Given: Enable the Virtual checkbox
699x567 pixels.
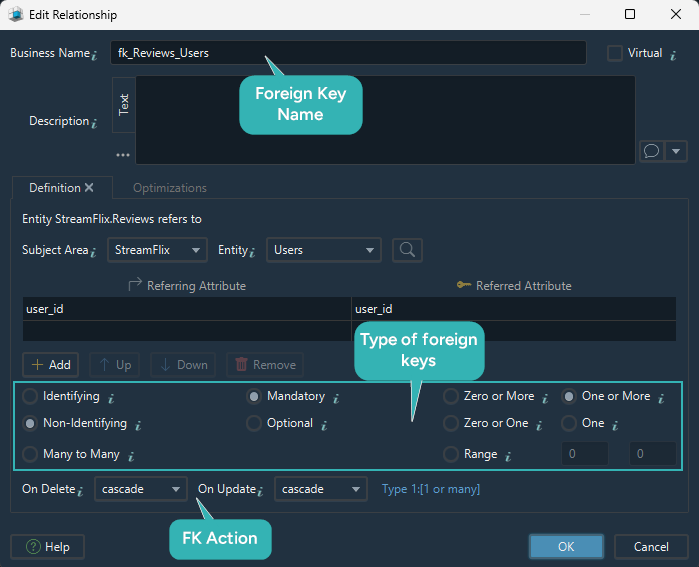Looking at the screenshot, I should pyautogui.click(x=615, y=53).
